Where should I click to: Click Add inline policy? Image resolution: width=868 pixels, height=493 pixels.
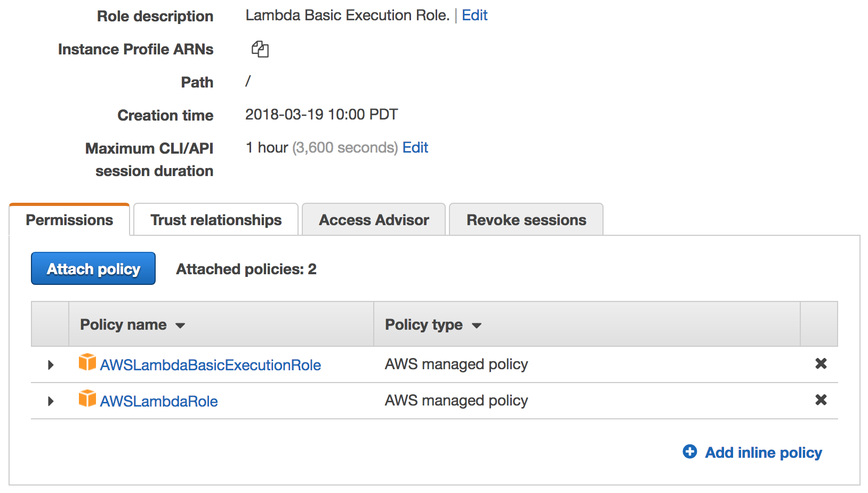(x=763, y=452)
